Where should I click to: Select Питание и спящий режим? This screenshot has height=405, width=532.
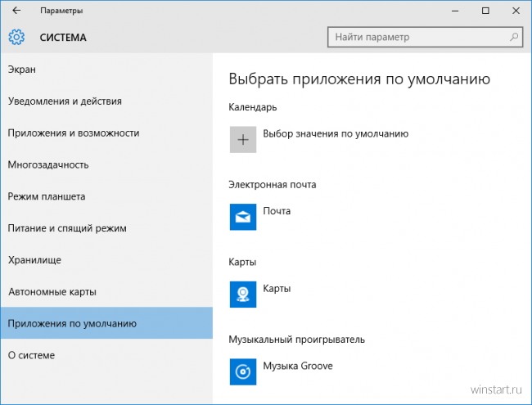(x=67, y=228)
